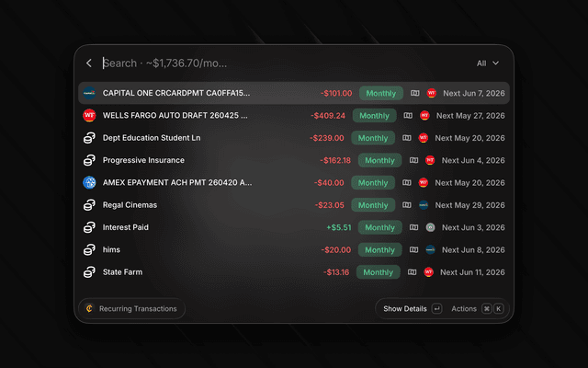Click the Monthly badge on Progressive Insurance row
The width and height of the screenshot is (588, 368).
[x=379, y=160]
